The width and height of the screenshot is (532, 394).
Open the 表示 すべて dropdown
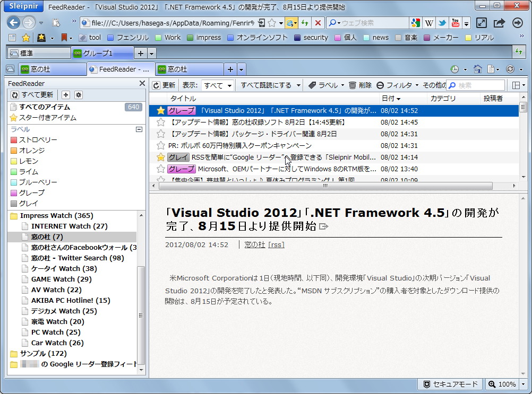coord(218,85)
